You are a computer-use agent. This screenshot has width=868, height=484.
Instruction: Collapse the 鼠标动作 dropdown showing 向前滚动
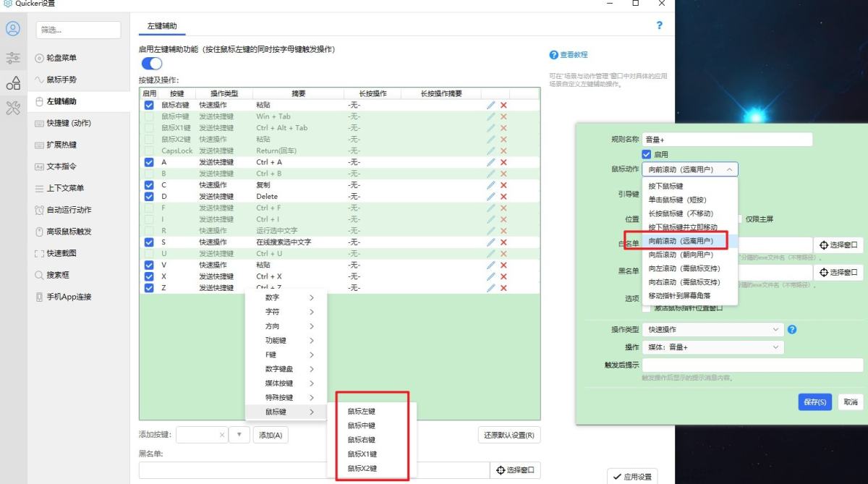(690, 169)
